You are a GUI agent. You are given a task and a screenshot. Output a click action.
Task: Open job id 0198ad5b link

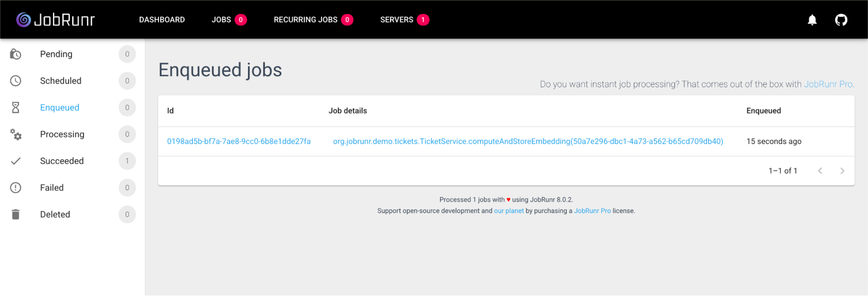pyautogui.click(x=239, y=141)
